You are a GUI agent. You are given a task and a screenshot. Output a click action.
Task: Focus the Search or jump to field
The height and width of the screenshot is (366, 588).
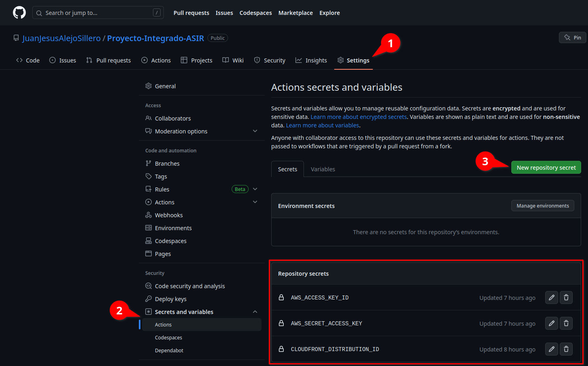(x=98, y=13)
